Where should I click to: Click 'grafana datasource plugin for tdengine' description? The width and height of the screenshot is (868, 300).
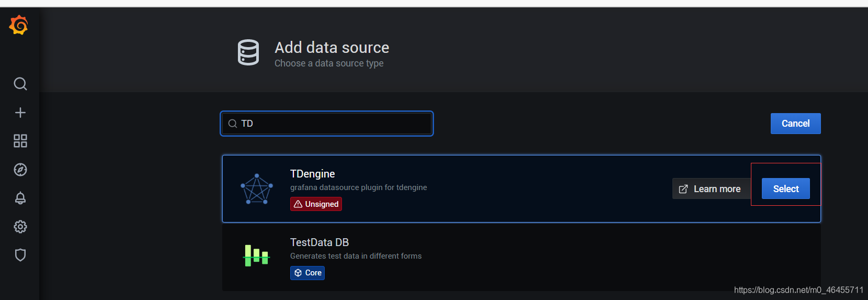pyautogui.click(x=359, y=187)
